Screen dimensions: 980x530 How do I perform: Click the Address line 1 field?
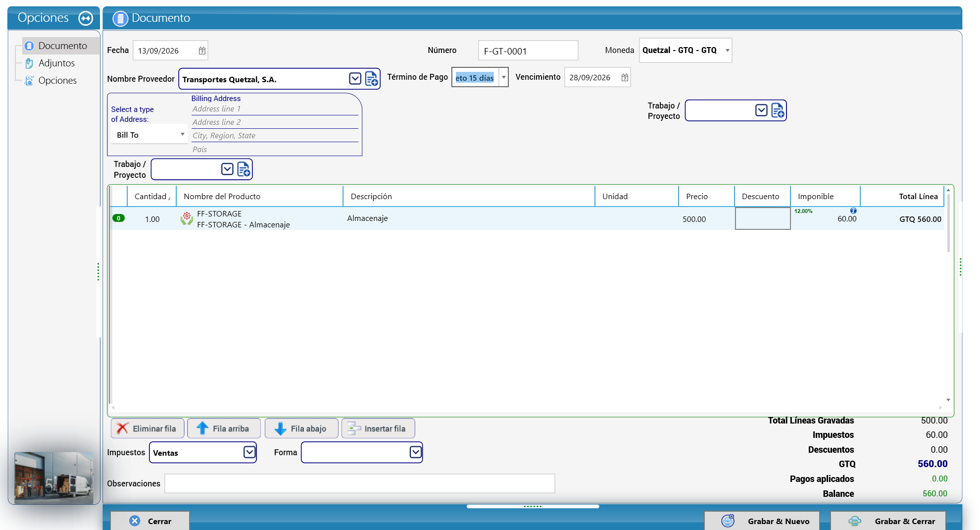tap(275, 109)
